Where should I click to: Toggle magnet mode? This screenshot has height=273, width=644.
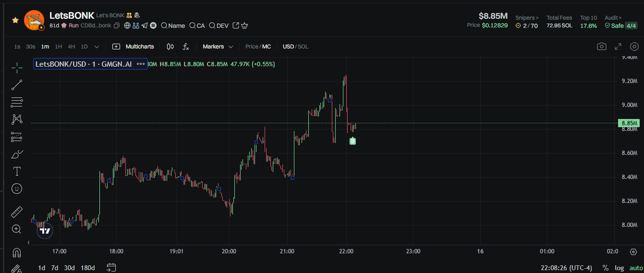pyautogui.click(x=17, y=252)
